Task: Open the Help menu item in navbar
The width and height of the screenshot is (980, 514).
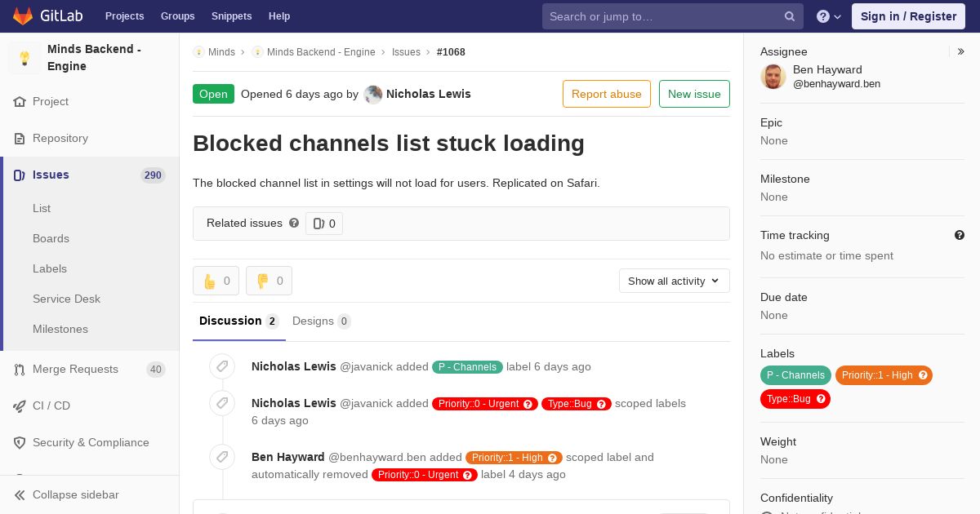Action: click(x=279, y=16)
